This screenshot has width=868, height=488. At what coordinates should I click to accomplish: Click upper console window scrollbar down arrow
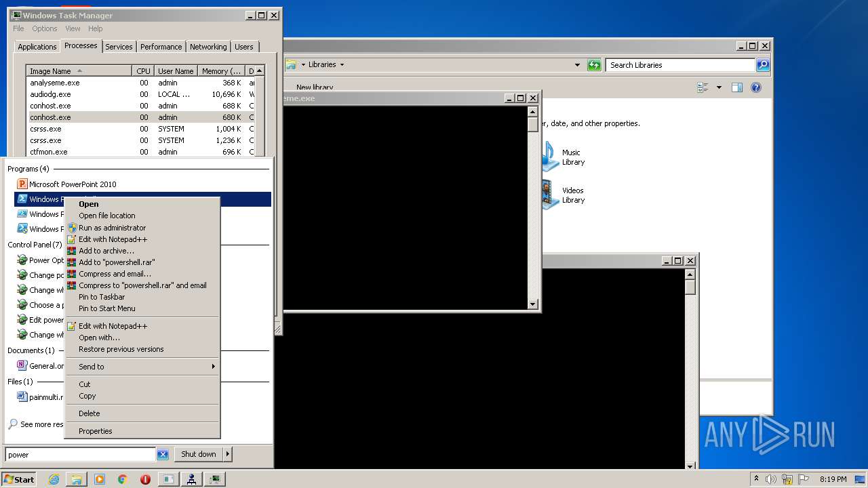point(532,305)
